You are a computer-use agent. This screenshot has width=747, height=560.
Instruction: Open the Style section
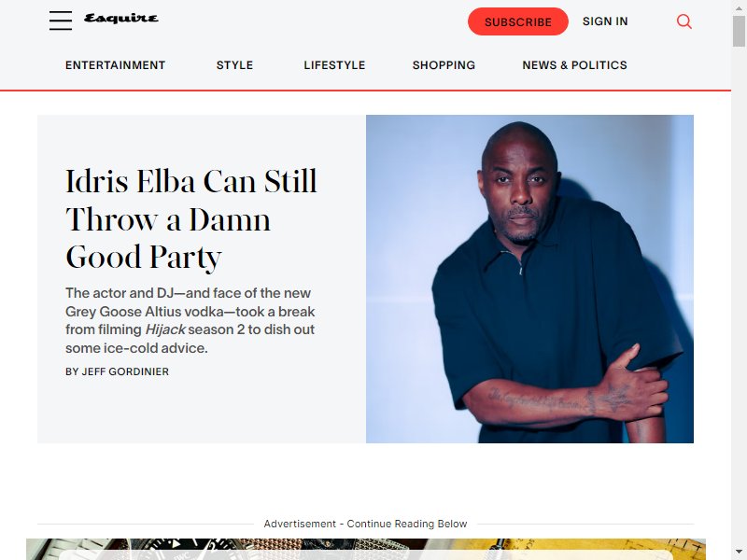pos(234,65)
